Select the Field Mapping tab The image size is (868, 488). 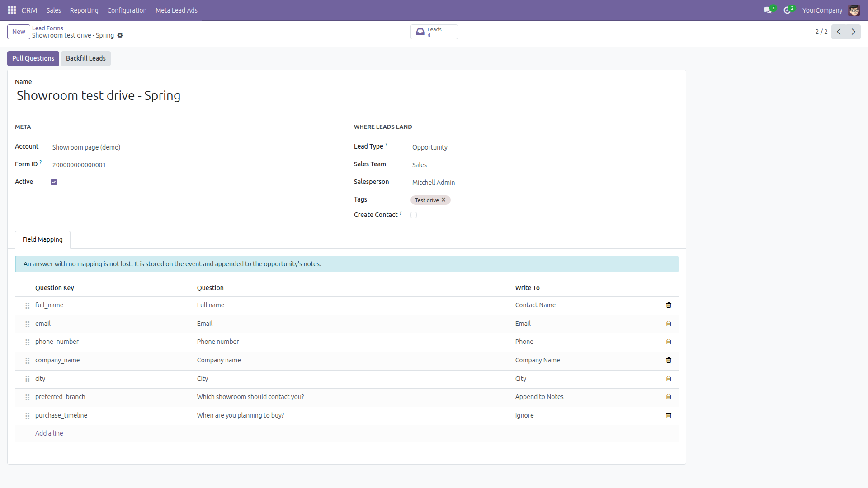click(x=42, y=239)
